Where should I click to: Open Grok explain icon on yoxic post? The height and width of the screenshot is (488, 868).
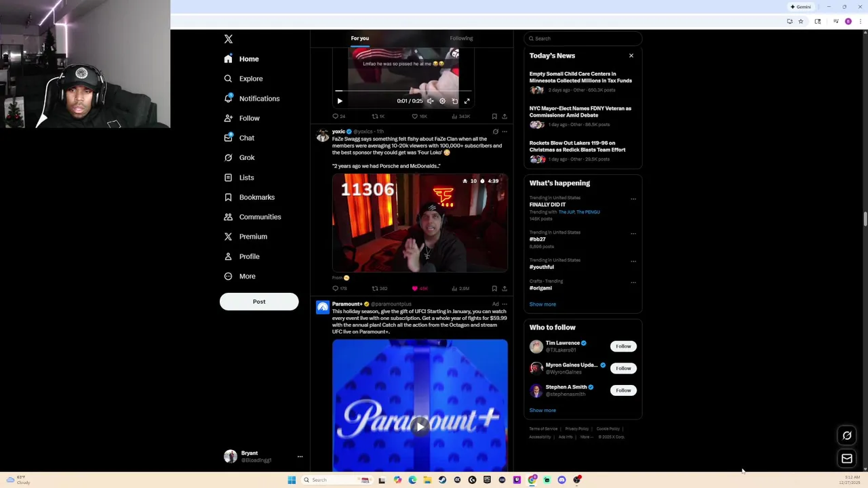tap(496, 131)
